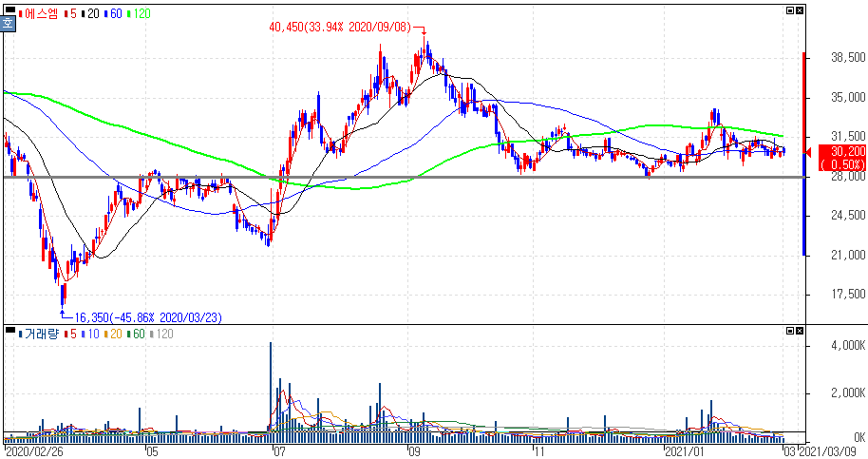Select the 에스엠 price series legend
The image size is (868, 459).
point(39,14)
